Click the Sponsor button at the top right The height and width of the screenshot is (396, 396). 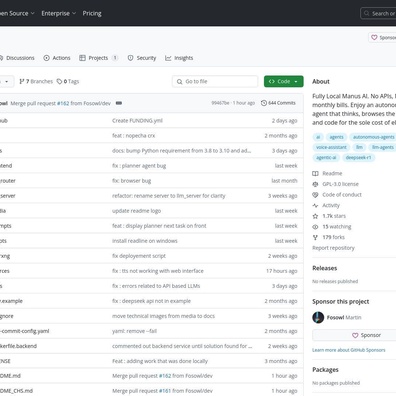[x=382, y=38]
